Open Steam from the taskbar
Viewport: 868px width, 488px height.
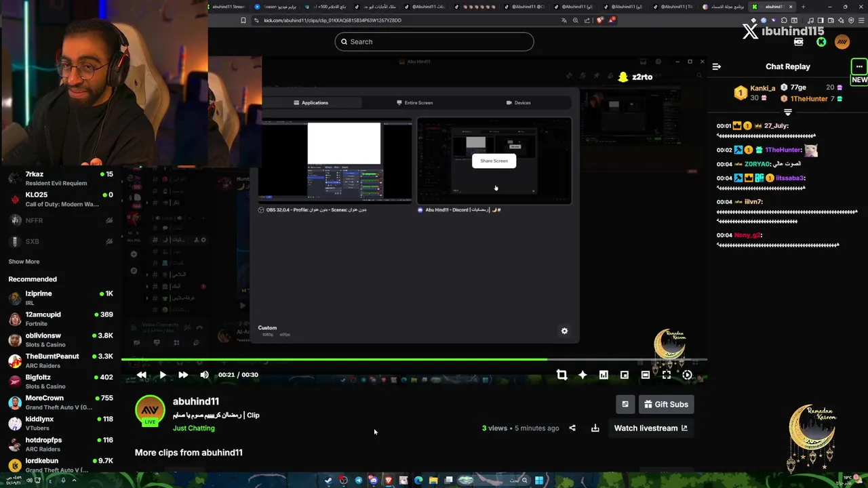(328, 481)
